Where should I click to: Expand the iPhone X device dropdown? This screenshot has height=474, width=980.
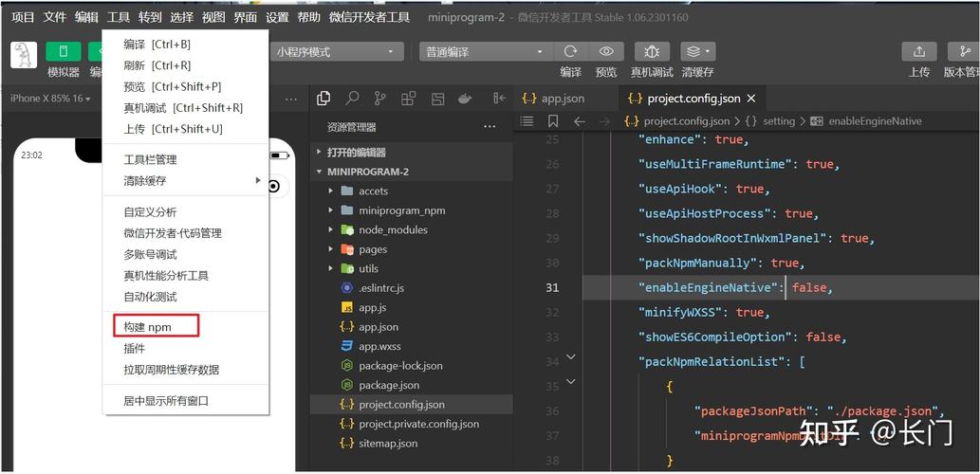pos(50,99)
